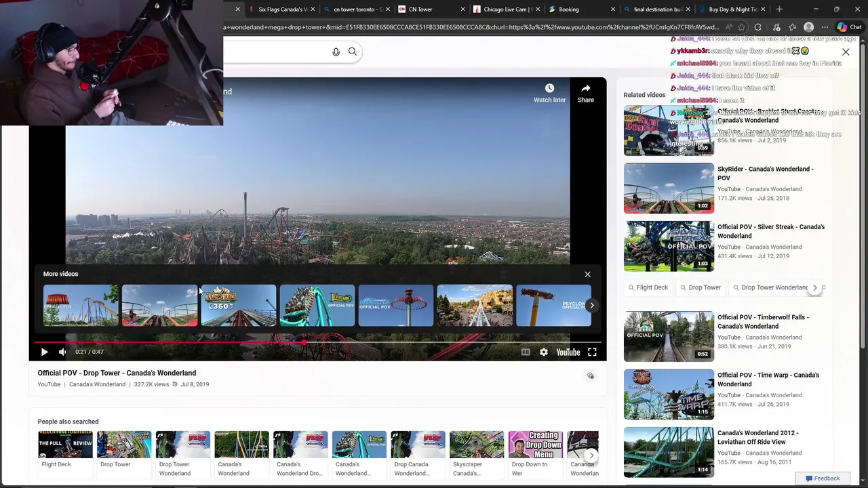Open the Read aloud icon in address bar
Image resolution: width=868 pixels, height=488 pixels.
[728, 27]
